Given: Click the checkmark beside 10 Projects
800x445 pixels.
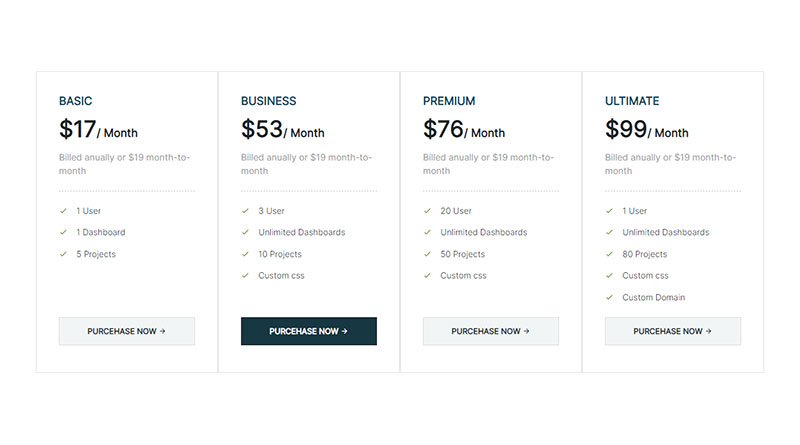Looking at the screenshot, I should [x=245, y=254].
